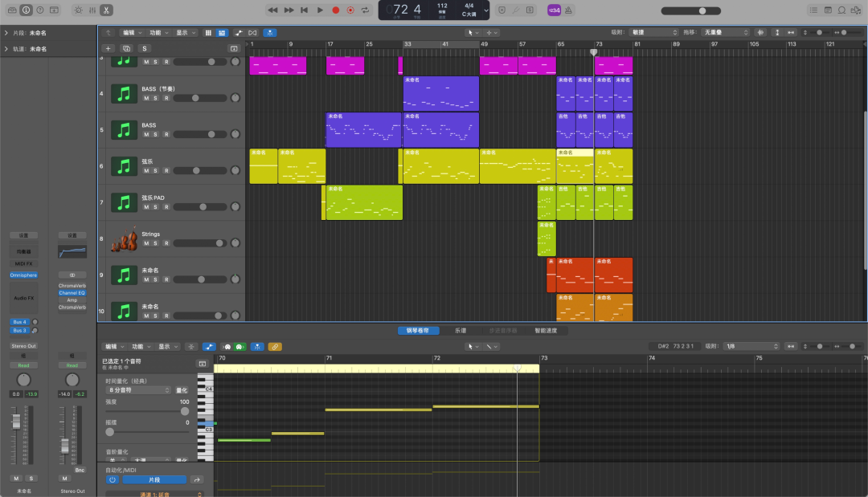Select the 钢琴卷帘 piano roll tab
Viewport: 868px width, 497px height.
[x=418, y=331]
